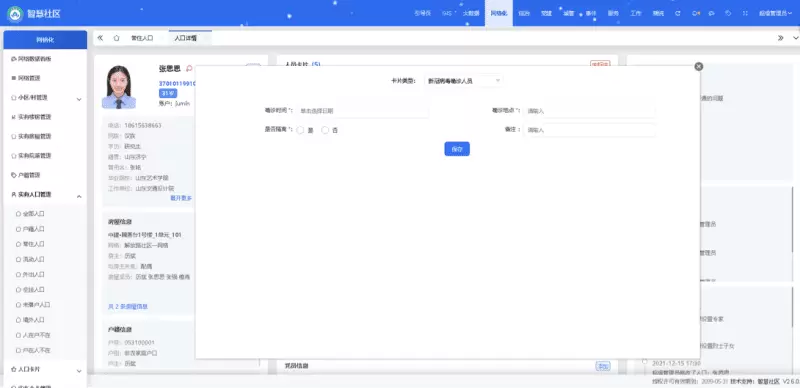Click the refresh icon in top bar
The width and height of the screenshot is (800, 388).
pos(678,14)
